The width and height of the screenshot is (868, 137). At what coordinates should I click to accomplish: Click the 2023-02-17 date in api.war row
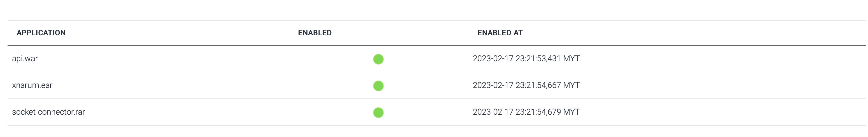(x=493, y=59)
